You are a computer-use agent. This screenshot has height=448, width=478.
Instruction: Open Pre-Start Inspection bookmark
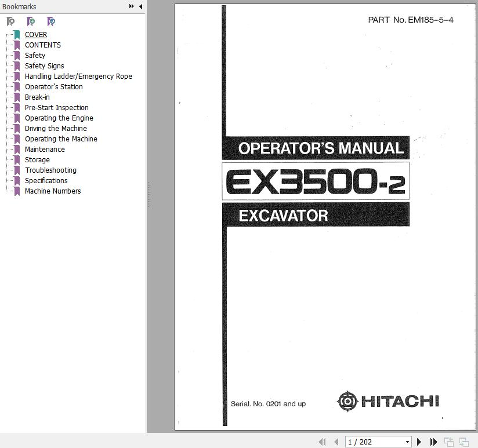point(57,107)
